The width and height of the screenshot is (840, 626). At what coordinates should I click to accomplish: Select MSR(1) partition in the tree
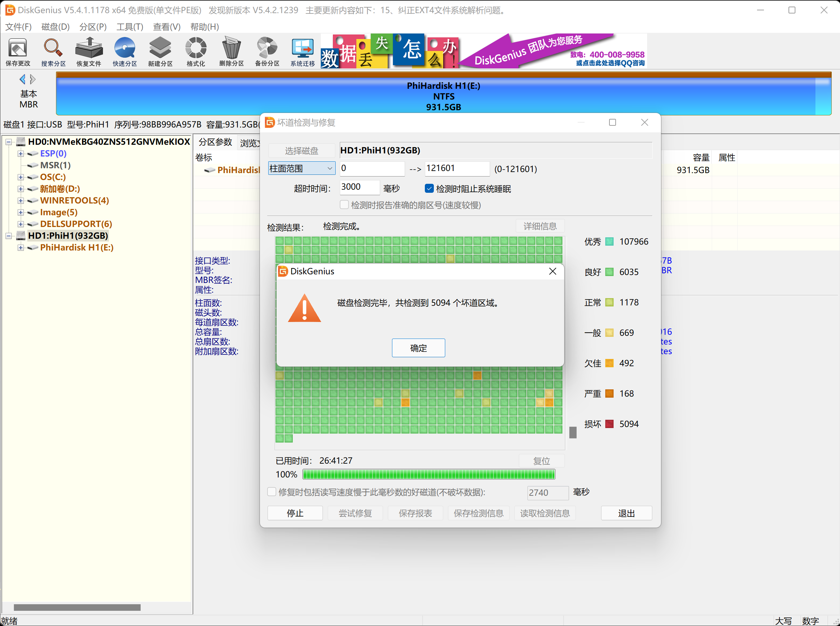click(55, 165)
